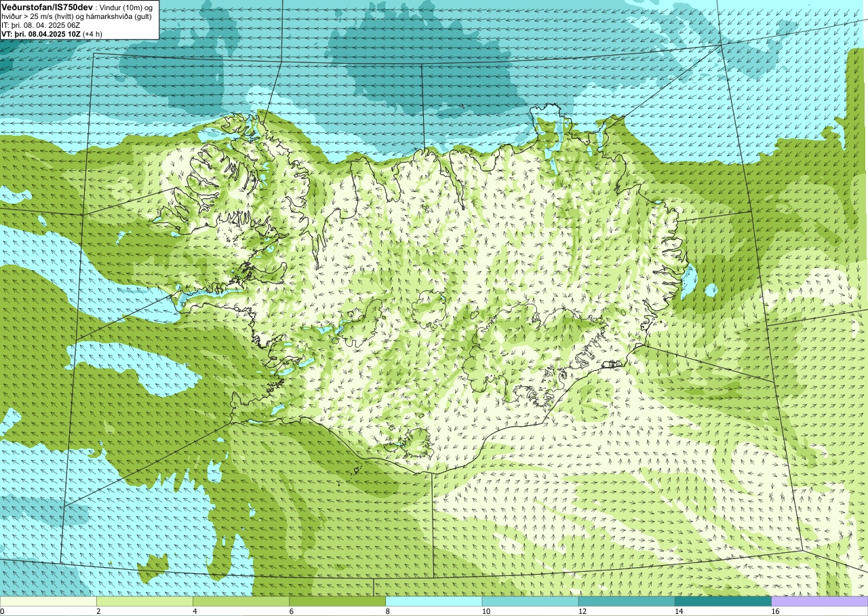Click the 0–2 m/s pale yellow legend swatch
Image resolution: width=868 pixels, height=616 pixels.
coord(48,601)
